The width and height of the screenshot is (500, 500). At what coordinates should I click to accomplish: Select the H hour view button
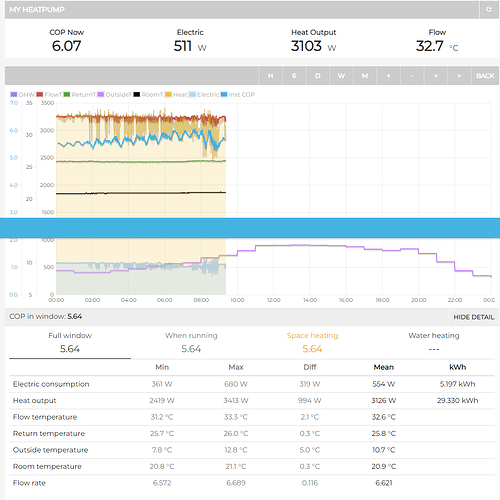[x=270, y=76]
